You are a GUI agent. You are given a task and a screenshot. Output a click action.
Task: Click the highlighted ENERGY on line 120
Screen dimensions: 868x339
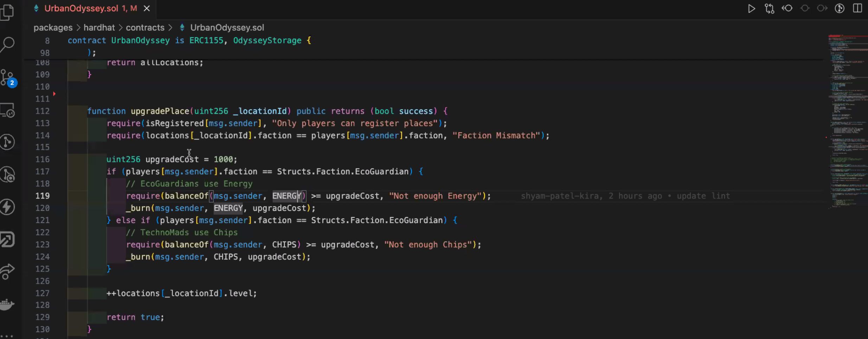pos(228,208)
